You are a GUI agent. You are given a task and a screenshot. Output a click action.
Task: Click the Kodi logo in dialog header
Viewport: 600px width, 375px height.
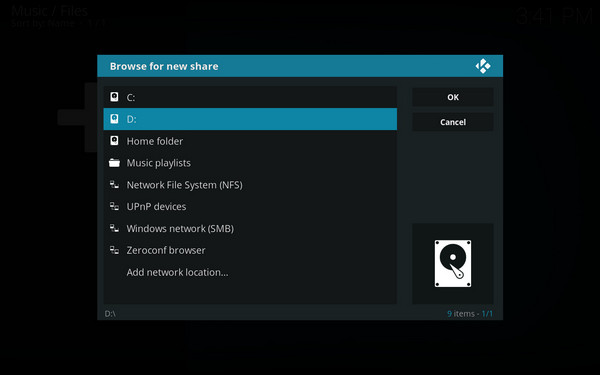point(483,66)
